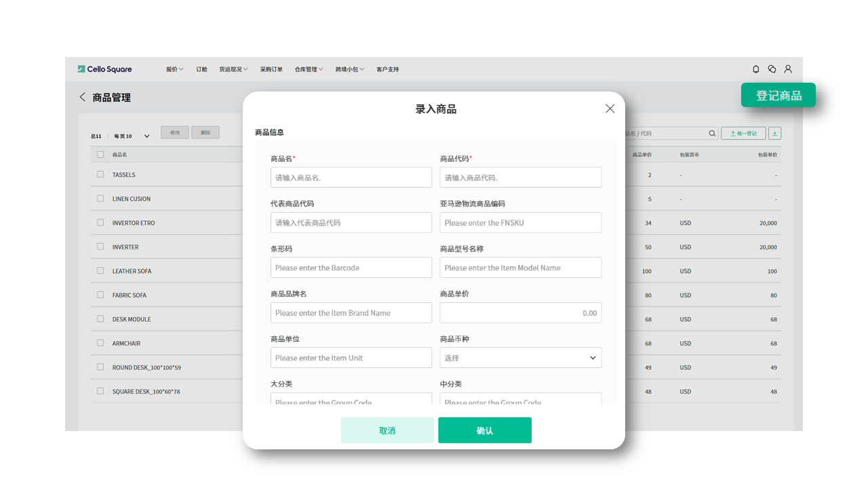The image size is (868, 488).
Task: Open the 统一登记 batch upload
Action: (743, 133)
